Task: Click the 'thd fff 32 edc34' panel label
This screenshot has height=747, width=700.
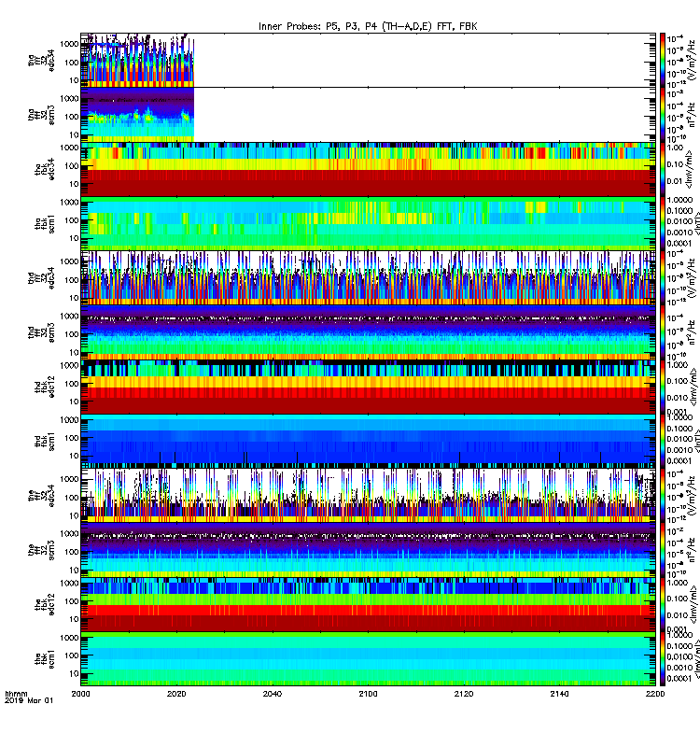Action: (x=41, y=278)
